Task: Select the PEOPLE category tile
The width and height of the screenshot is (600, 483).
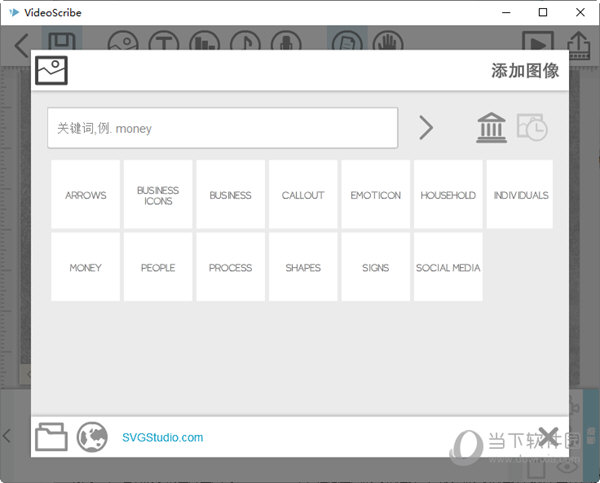Action: 158,267
